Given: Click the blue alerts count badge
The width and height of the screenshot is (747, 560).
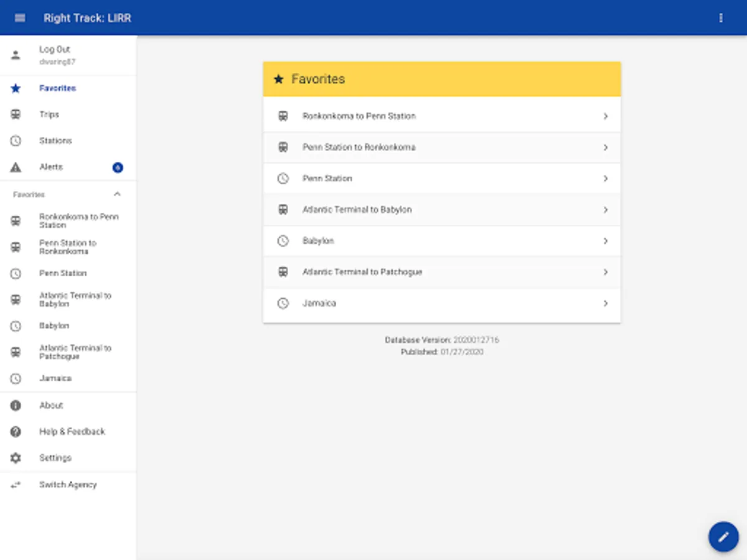Looking at the screenshot, I should tap(118, 167).
